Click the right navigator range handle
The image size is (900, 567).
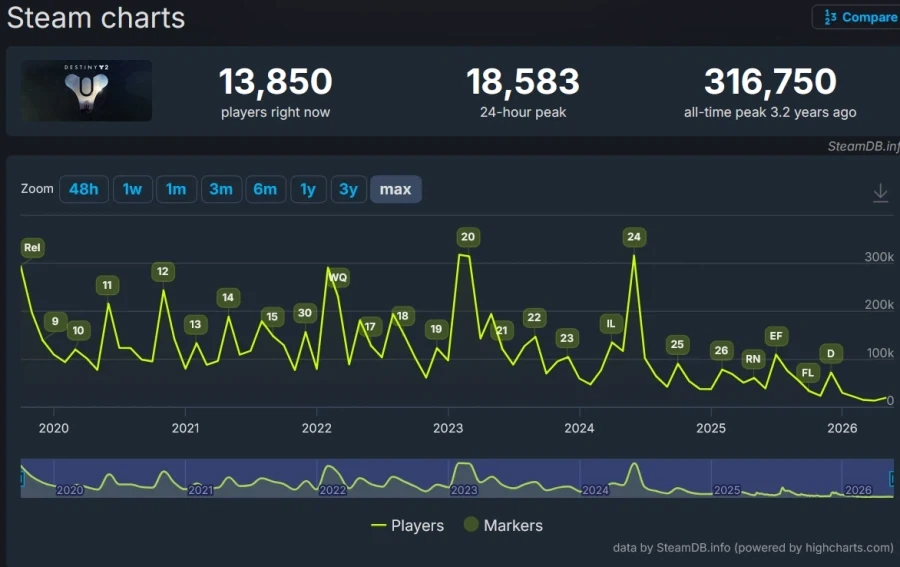click(x=892, y=477)
